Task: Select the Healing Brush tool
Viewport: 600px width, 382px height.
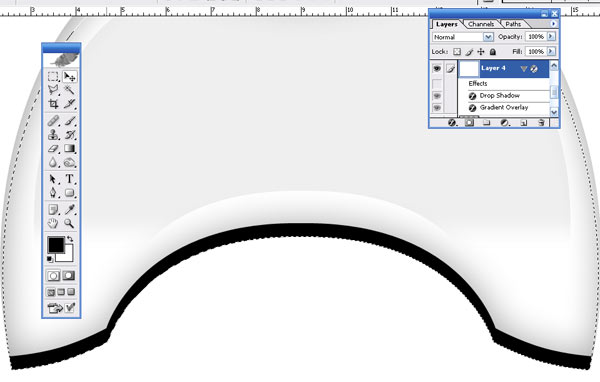Action: point(53,121)
